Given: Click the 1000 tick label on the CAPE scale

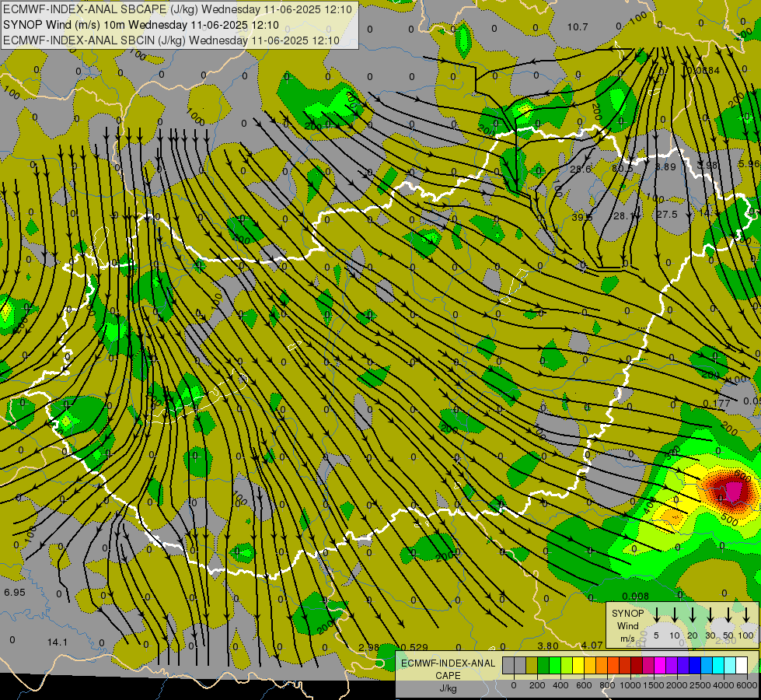Looking at the screenshot, I should pyautogui.click(x=630, y=685).
